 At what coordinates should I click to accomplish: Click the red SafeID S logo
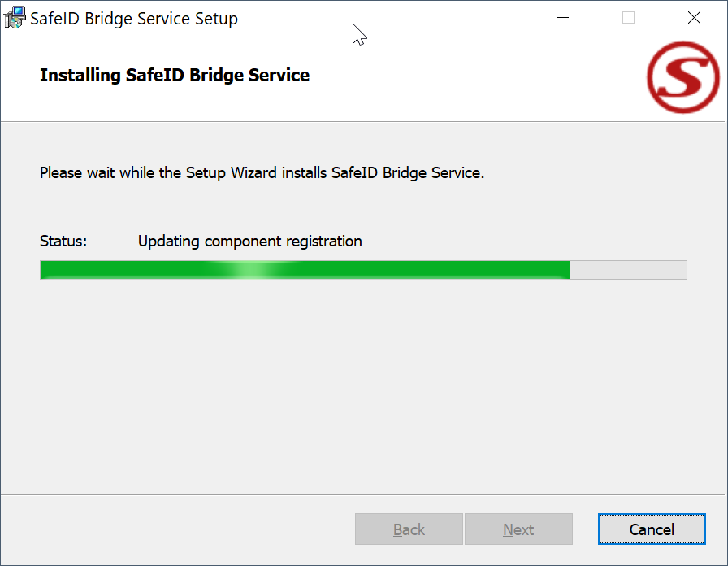[682, 77]
